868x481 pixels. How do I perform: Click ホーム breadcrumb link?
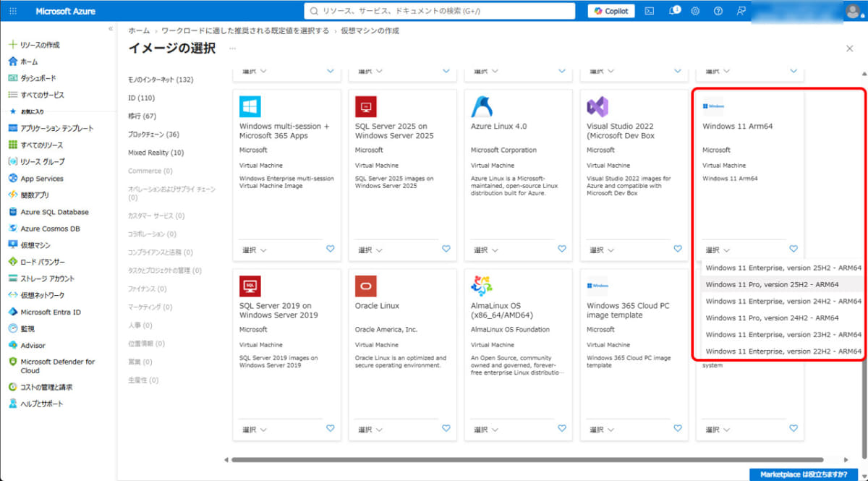(139, 30)
